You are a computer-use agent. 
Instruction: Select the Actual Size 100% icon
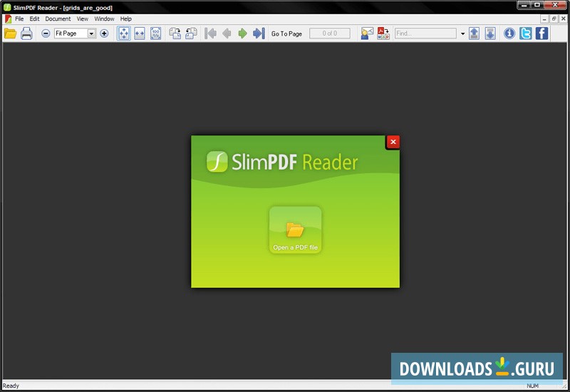(155, 33)
